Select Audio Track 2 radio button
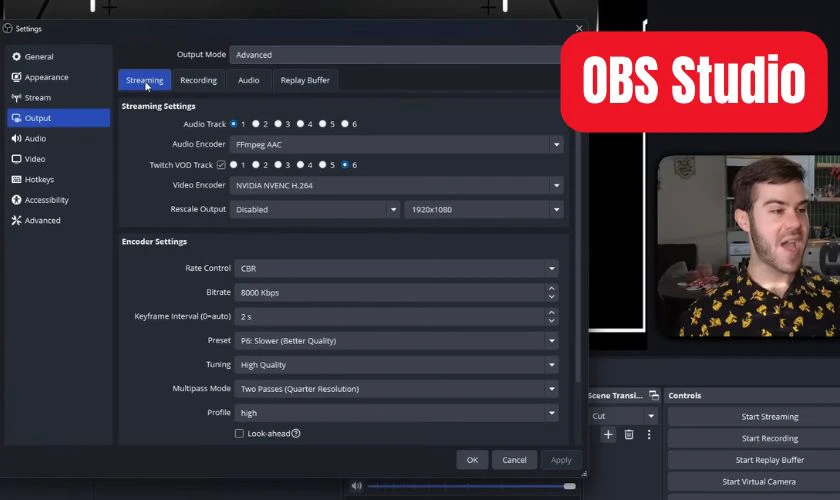Viewport: 840px width, 500px height. coord(256,124)
